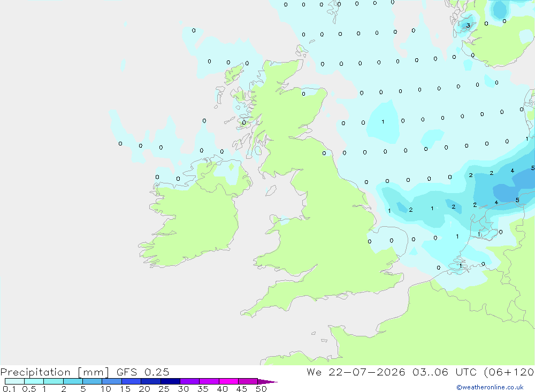Select the 40–45 mm magenta legend swatch

[228, 381]
